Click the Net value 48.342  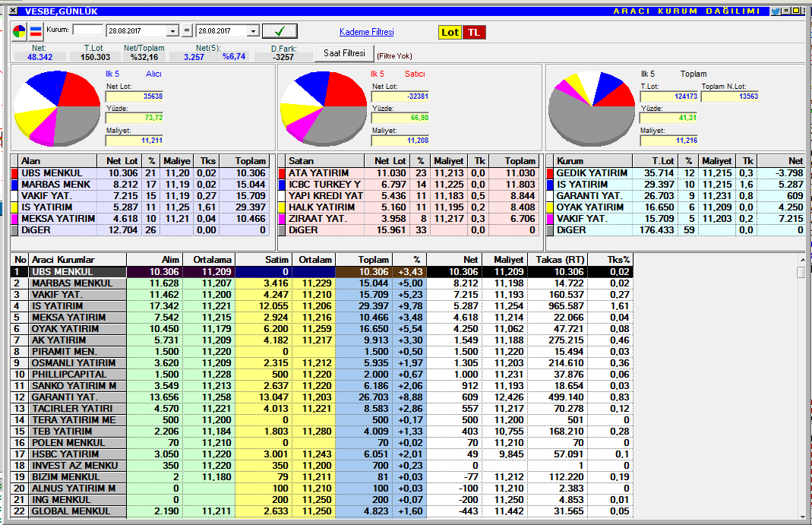coord(39,57)
